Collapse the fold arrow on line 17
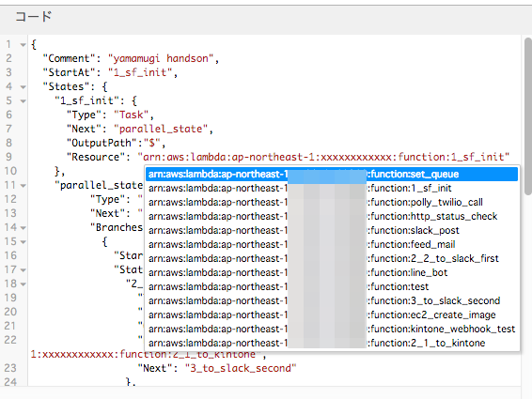The image size is (532, 399). coord(23,270)
